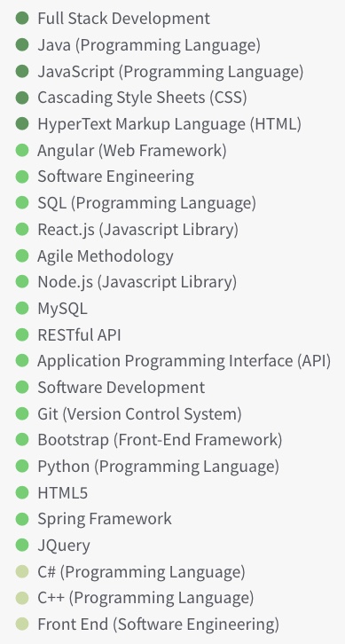Open JavaScript (Programming Language) skill

tap(170, 72)
